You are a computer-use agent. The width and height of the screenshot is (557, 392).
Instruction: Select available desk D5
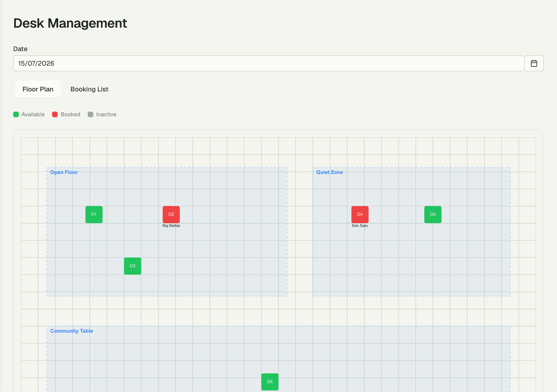coord(433,215)
